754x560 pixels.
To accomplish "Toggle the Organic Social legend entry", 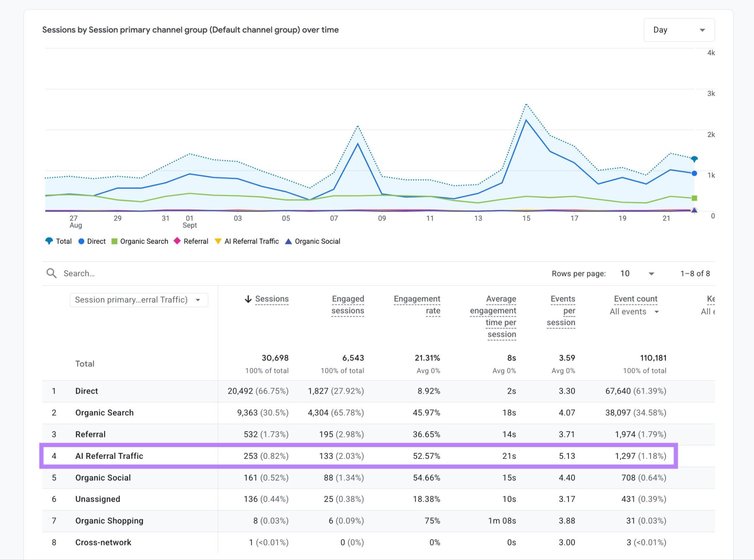I will point(313,241).
